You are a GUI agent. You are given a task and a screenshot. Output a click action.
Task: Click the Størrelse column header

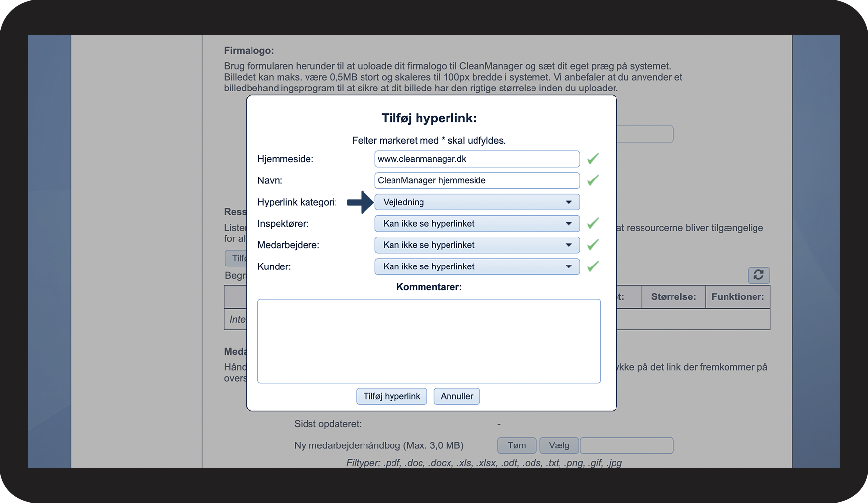(673, 297)
